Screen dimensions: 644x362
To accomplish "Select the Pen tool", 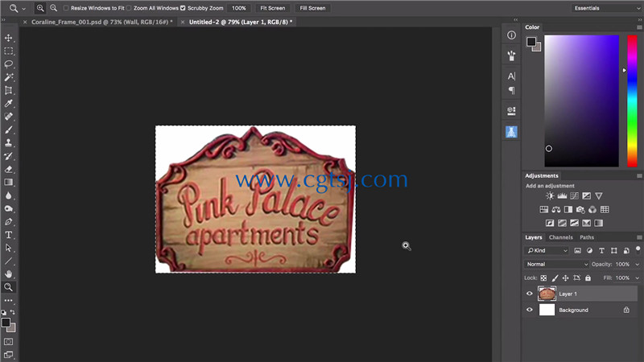I will (x=8, y=222).
